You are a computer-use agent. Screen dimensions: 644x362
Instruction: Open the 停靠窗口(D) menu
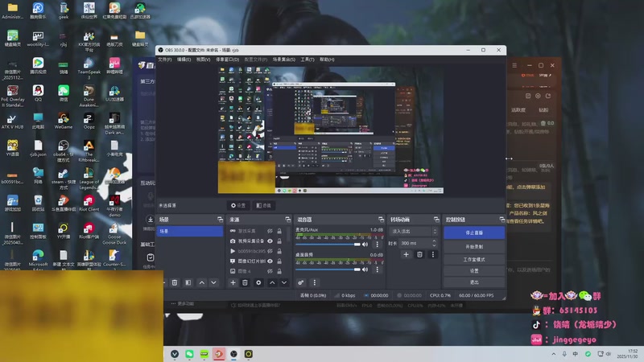coord(227,60)
